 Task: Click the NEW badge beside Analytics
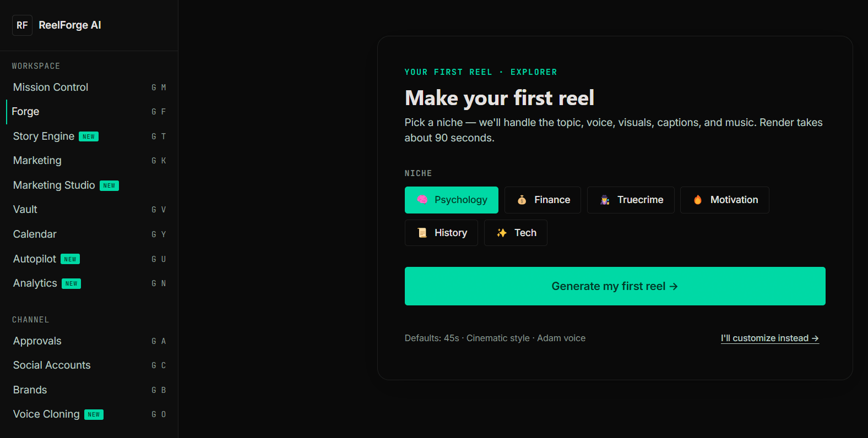coord(71,283)
